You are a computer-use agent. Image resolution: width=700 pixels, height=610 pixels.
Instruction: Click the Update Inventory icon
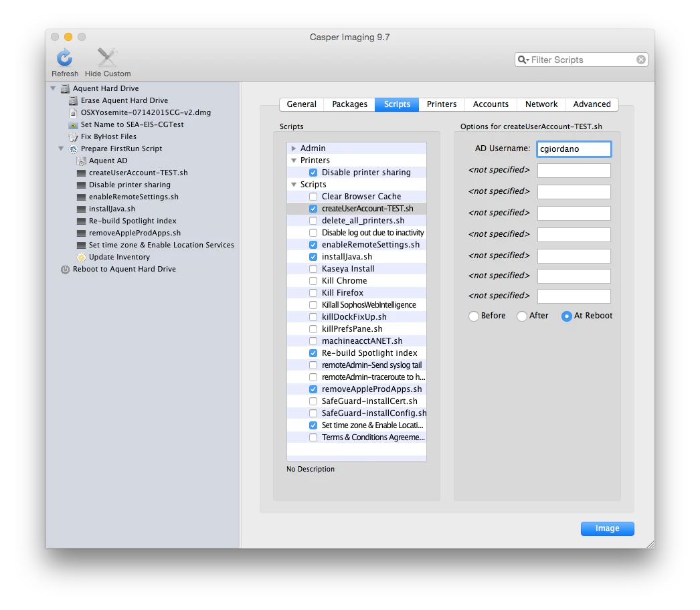(x=81, y=257)
